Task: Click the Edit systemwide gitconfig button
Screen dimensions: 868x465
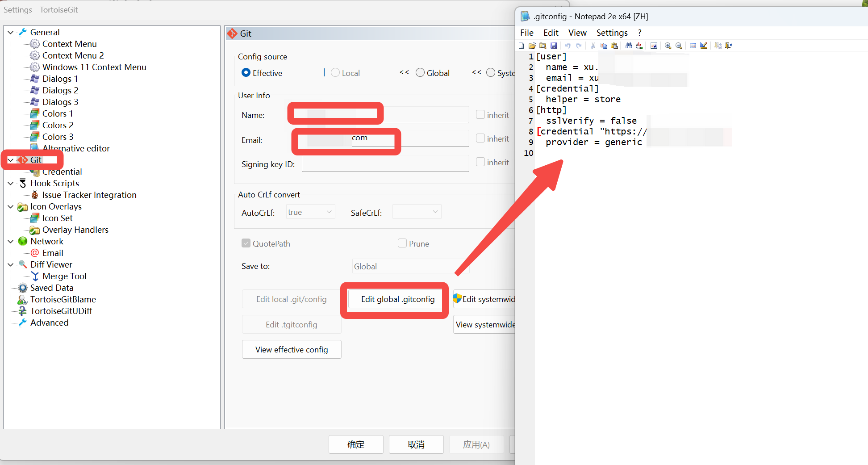Action: [484, 299]
